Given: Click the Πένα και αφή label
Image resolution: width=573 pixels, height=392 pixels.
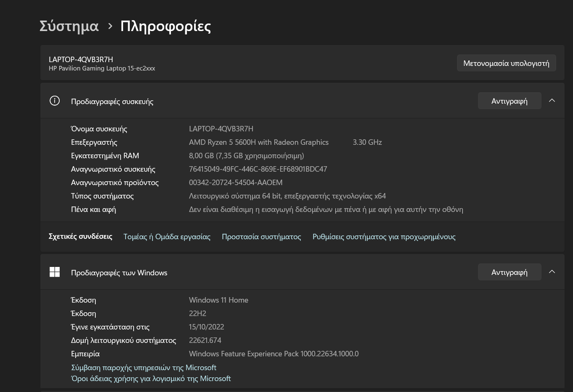Looking at the screenshot, I should [93, 209].
